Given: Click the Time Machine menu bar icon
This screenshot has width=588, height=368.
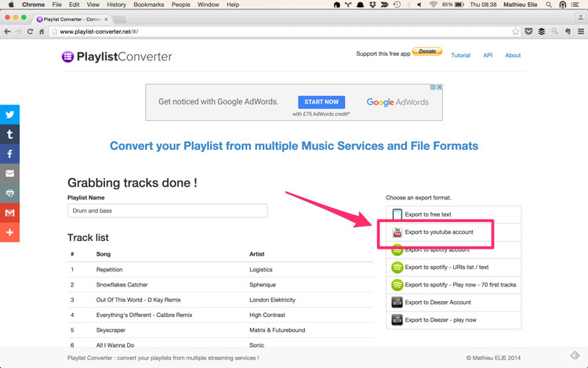Looking at the screenshot, I should [x=397, y=5].
